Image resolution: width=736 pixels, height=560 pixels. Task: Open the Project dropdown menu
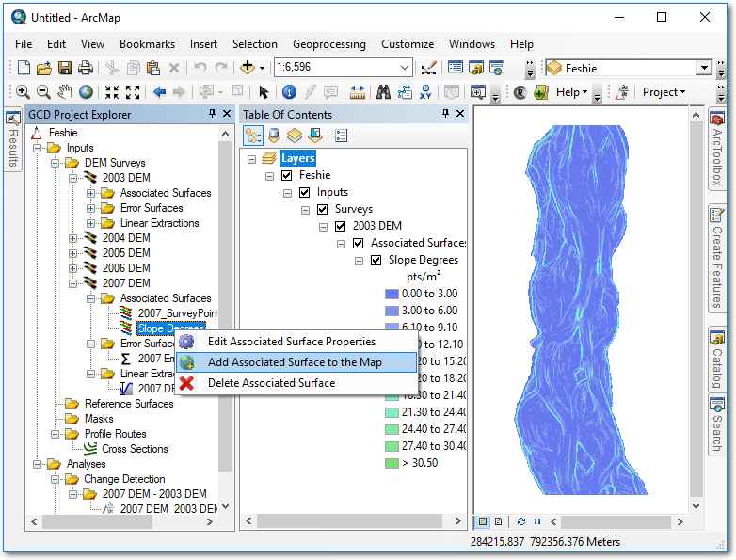[664, 92]
